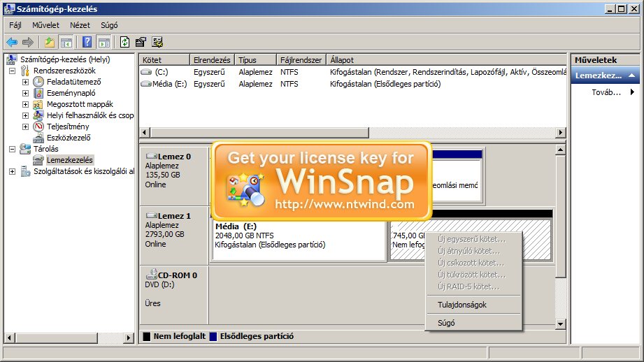Click the black Nem lefoglalt legend swatch
Viewport: 644px width, 362px height.
click(147, 337)
